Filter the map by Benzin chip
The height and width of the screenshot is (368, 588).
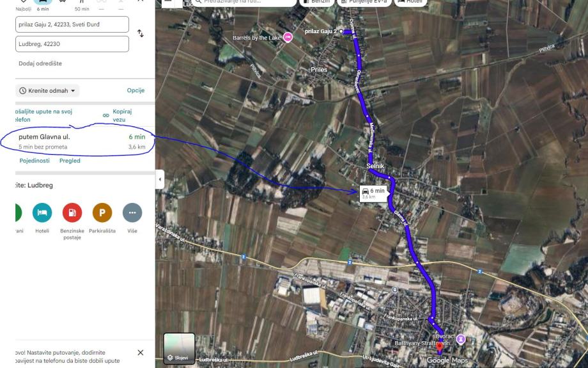(318, 3)
